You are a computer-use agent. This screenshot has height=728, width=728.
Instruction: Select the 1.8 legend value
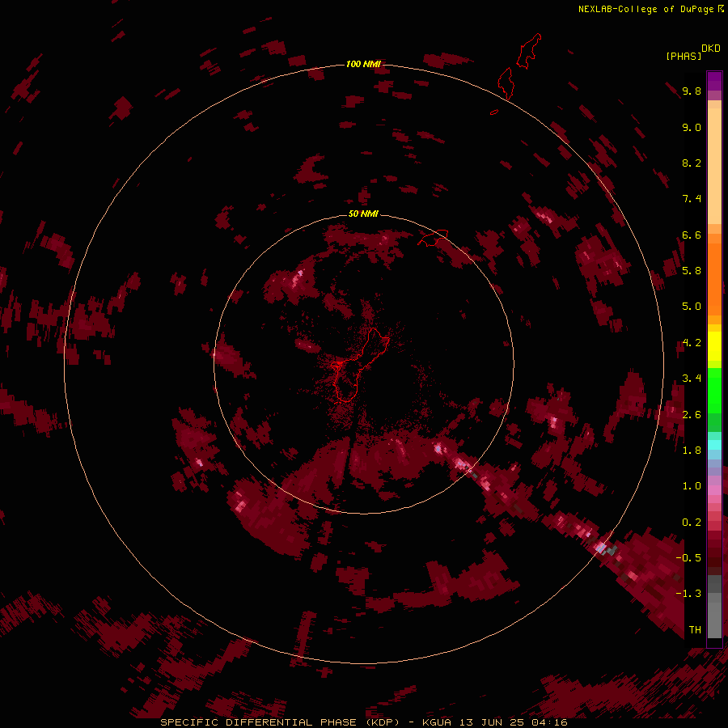(x=692, y=451)
